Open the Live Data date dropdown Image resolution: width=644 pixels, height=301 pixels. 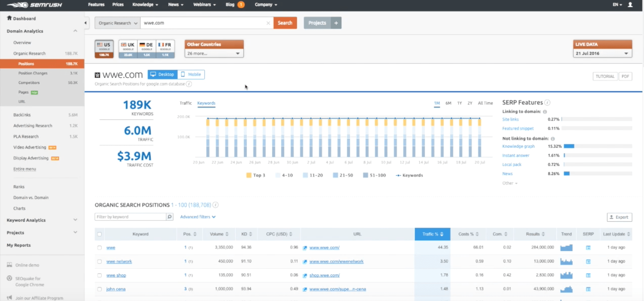coord(602,54)
